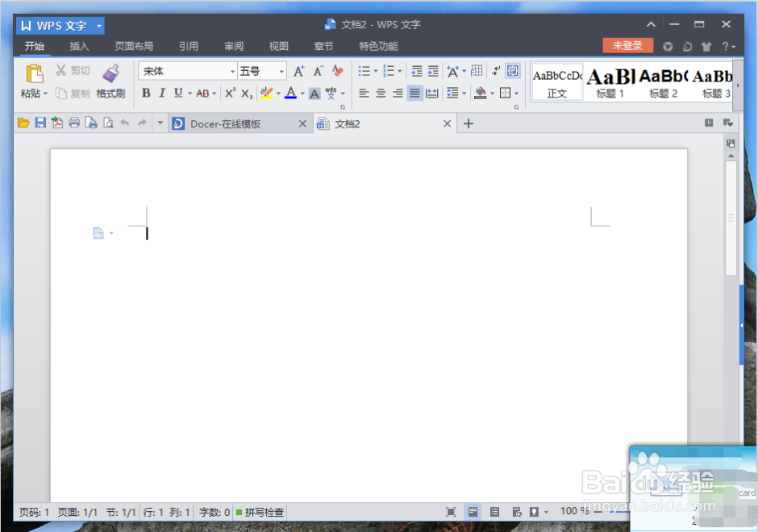
Task: Open the numbered list dropdown arrow
Action: [x=400, y=72]
